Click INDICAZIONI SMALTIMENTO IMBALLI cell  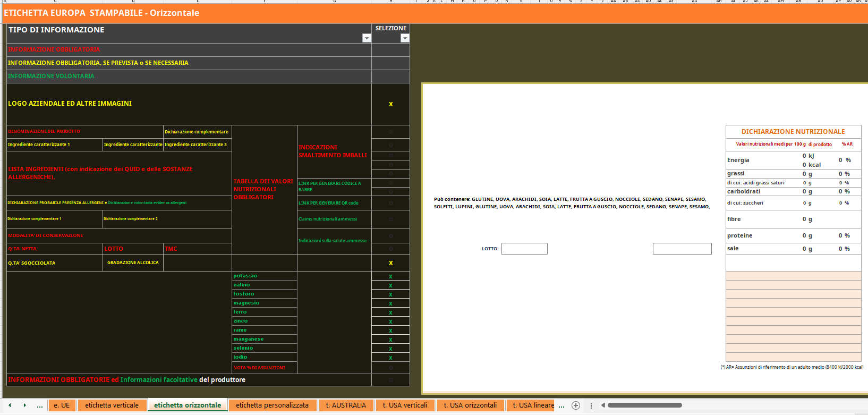(x=334, y=151)
